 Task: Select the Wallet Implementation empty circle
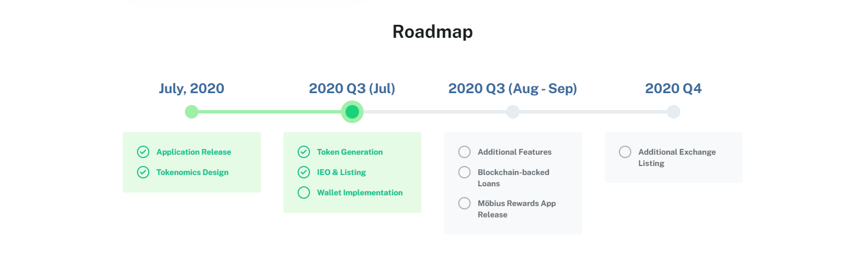(304, 193)
